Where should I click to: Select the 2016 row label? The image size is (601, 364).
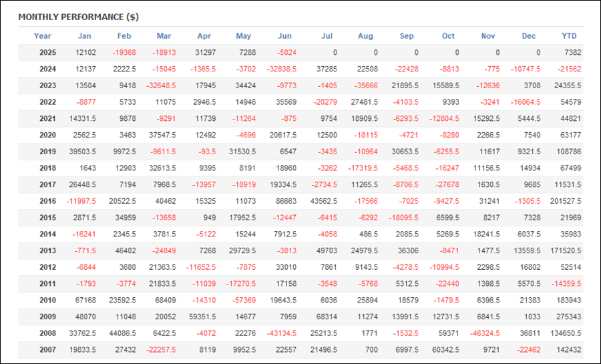click(47, 201)
